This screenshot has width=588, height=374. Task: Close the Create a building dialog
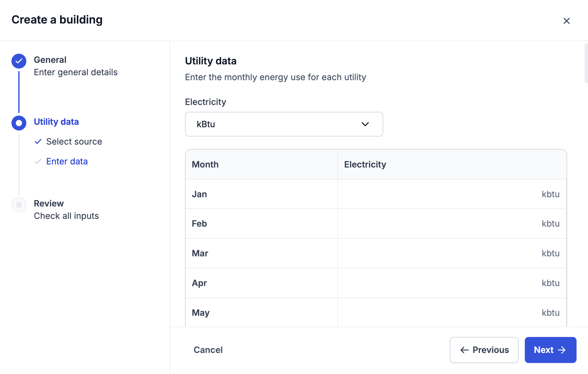click(566, 21)
